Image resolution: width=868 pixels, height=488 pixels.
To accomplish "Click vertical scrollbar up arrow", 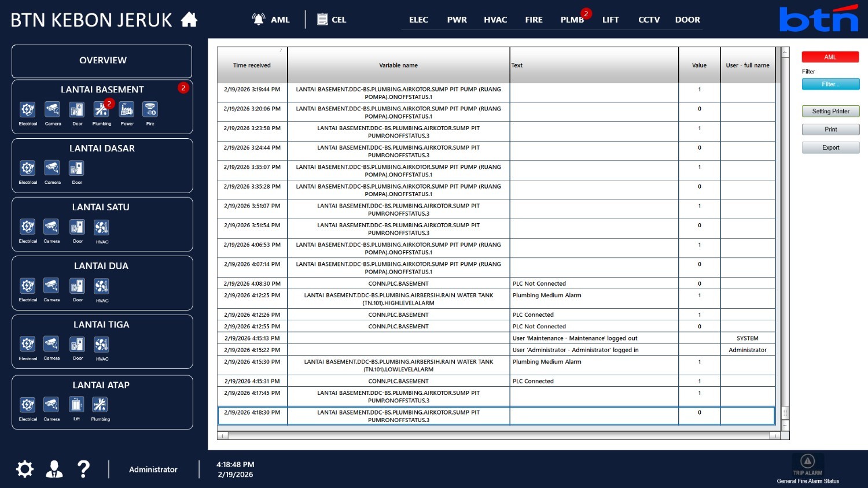I will pos(785,52).
